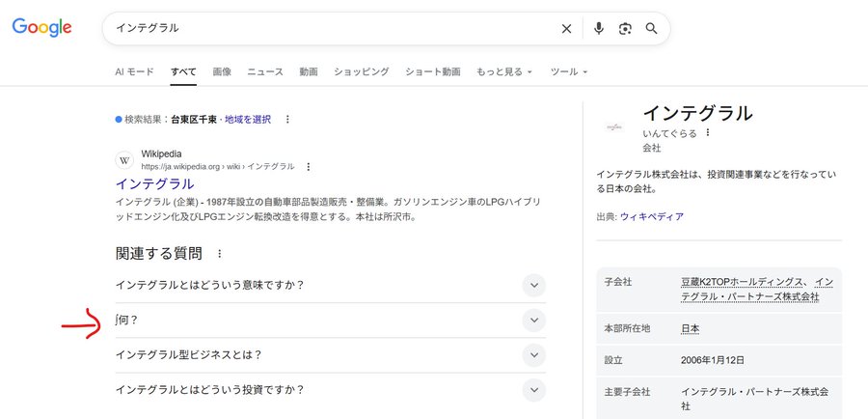Switch to the 画像 tab

(x=222, y=72)
